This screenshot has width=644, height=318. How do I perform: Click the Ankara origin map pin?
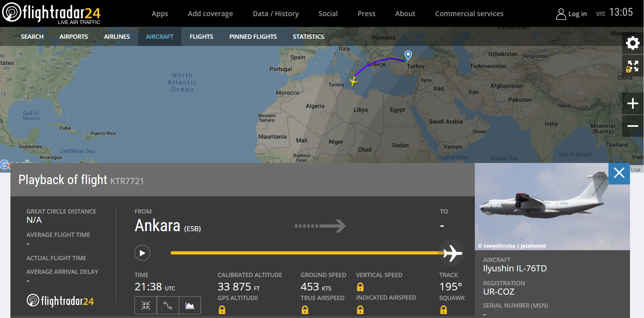[x=408, y=55]
